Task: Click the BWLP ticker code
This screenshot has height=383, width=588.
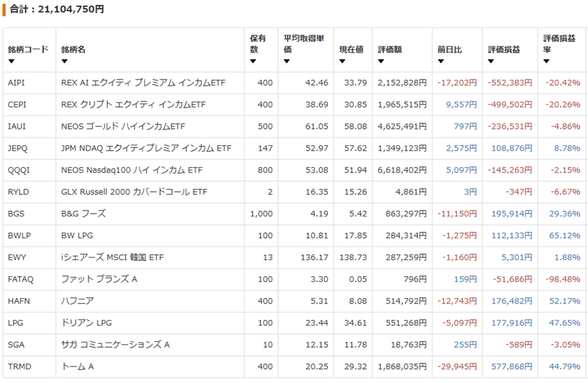Action: 19,236
